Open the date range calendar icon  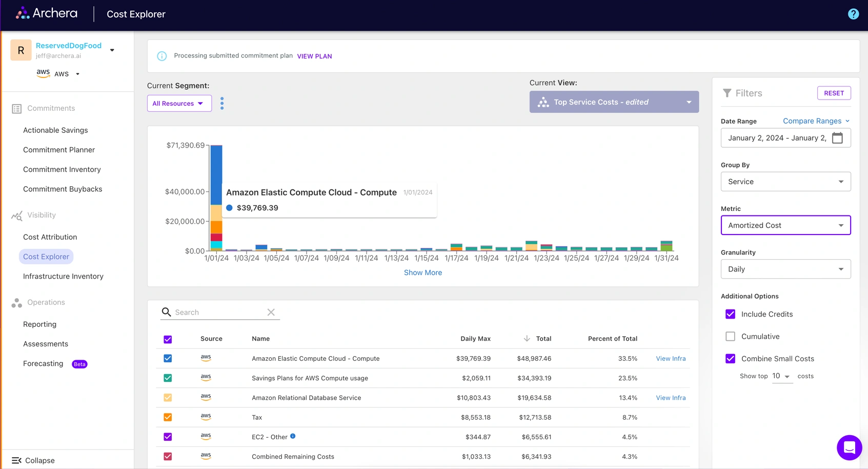[837, 138]
